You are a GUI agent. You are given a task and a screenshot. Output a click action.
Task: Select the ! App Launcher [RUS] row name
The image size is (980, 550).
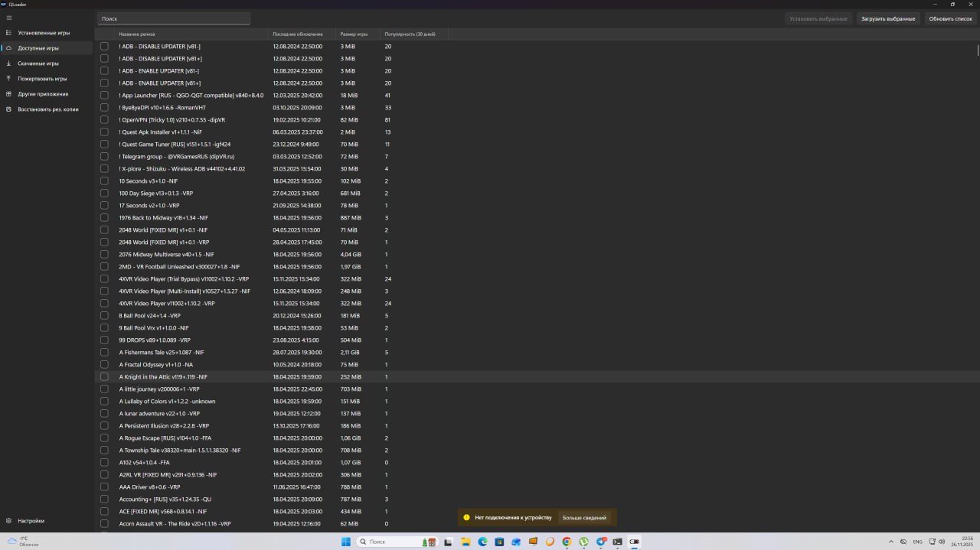[x=191, y=96]
